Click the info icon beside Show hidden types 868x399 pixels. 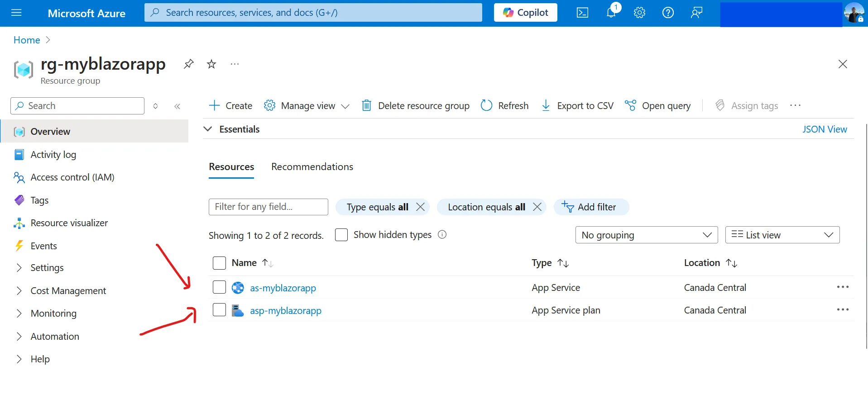coord(442,234)
